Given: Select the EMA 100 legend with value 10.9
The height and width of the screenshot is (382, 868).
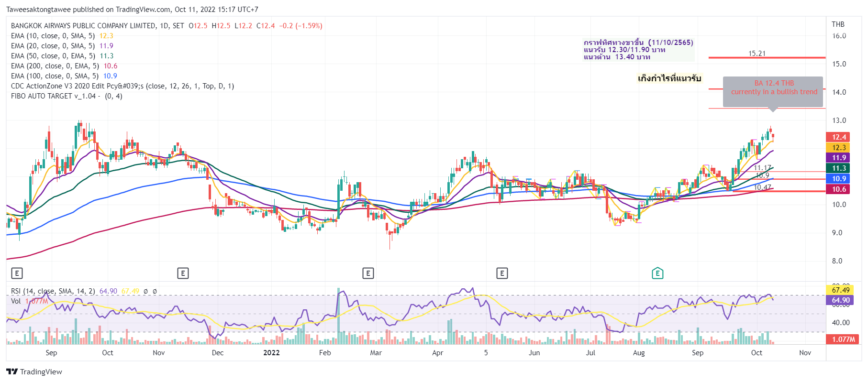Looking at the screenshot, I should pos(64,76).
